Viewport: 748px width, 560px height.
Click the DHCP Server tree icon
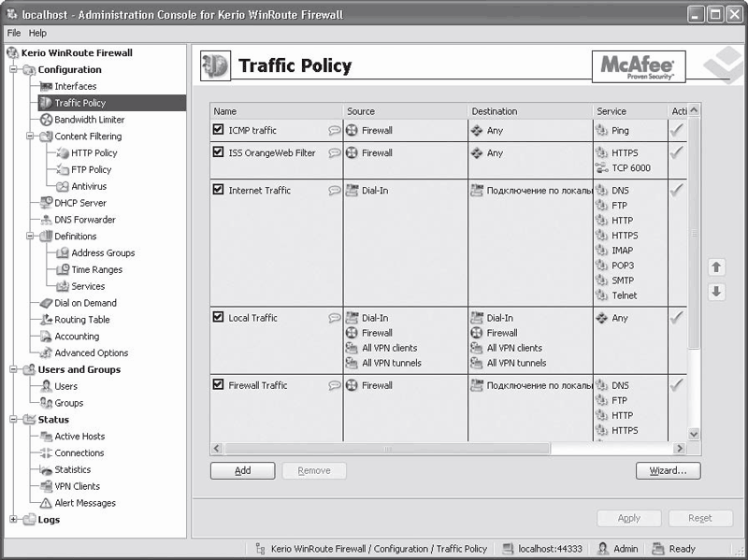pos(46,203)
